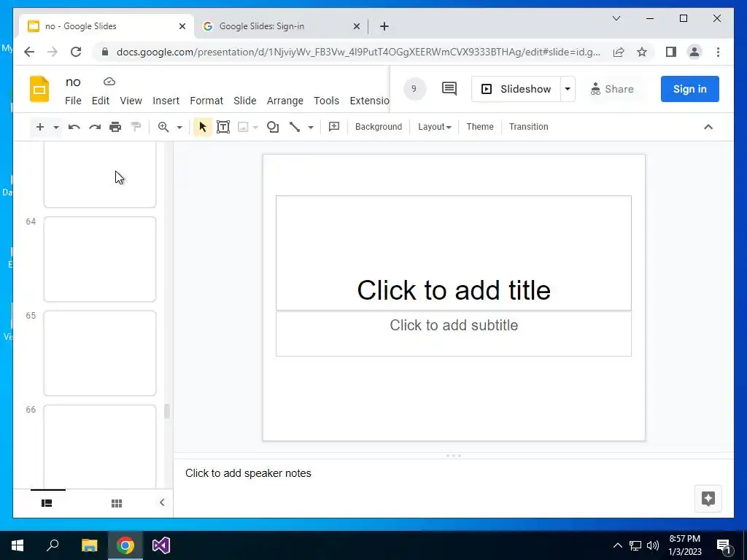Viewport: 747px width, 560px height.
Task: Share this page from address bar
Action: point(619,52)
